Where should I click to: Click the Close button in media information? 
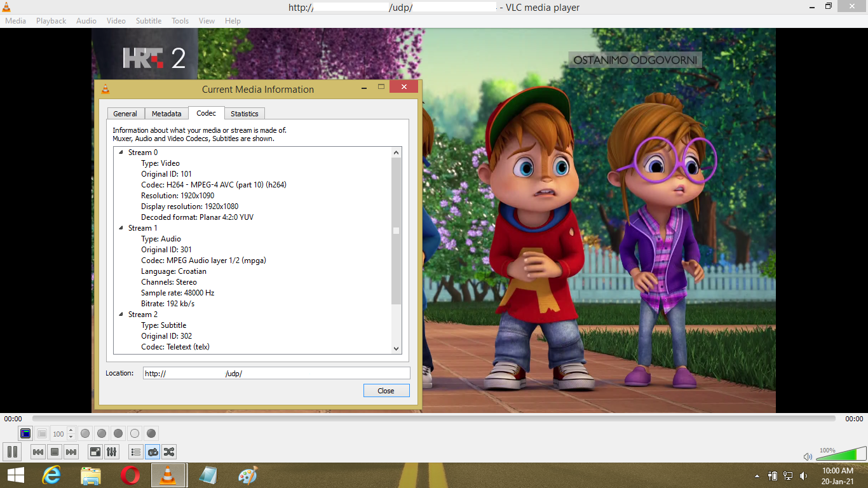pyautogui.click(x=386, y=391)
